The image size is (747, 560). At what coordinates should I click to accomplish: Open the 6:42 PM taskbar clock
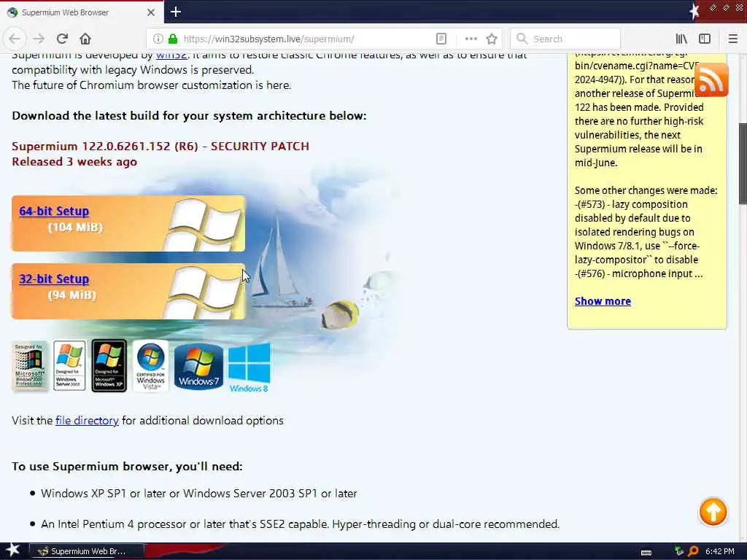pyautogui.click(x=719, y=551)
